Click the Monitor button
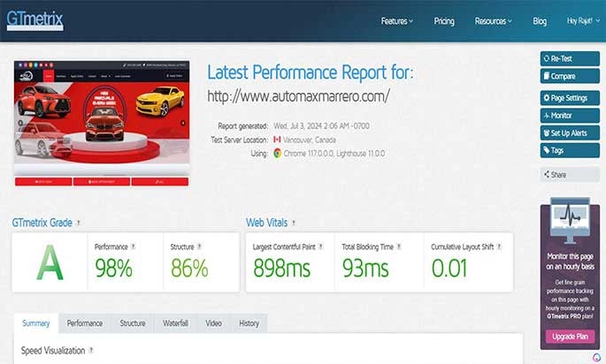Screen dimensions: 606x364 [570, 116]
